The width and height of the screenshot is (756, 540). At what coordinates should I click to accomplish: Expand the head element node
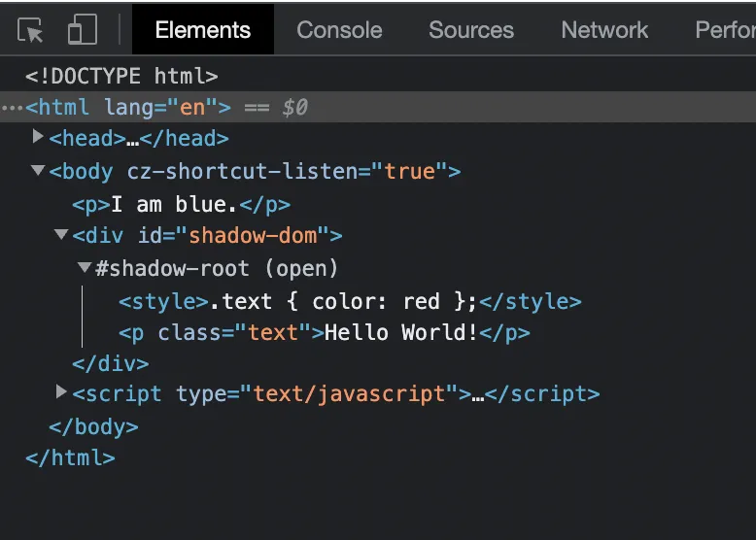(38, 137)
